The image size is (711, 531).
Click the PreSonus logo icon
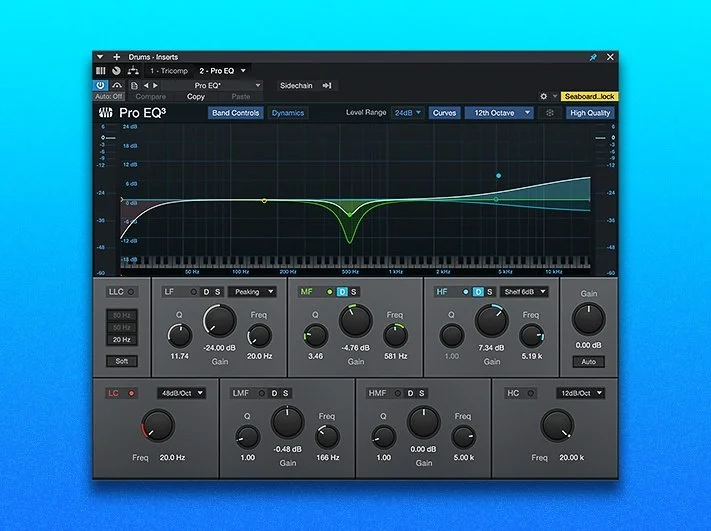pos(106,112)
